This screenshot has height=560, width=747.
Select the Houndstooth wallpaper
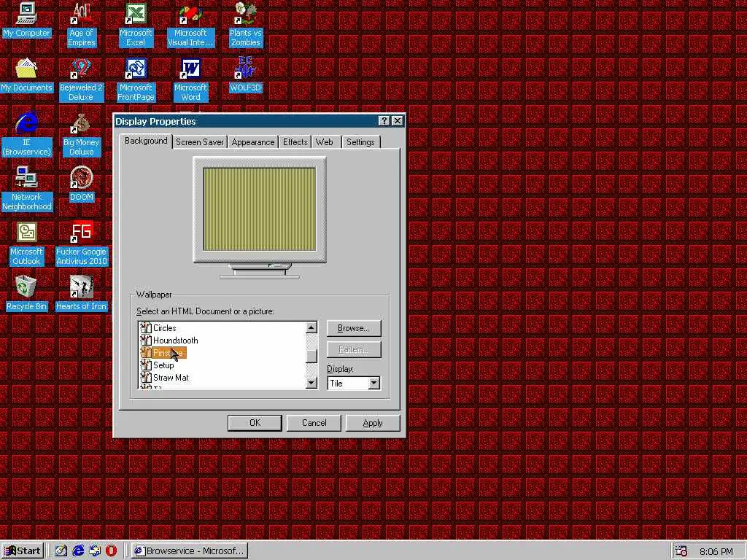click(x=175, y=341)
